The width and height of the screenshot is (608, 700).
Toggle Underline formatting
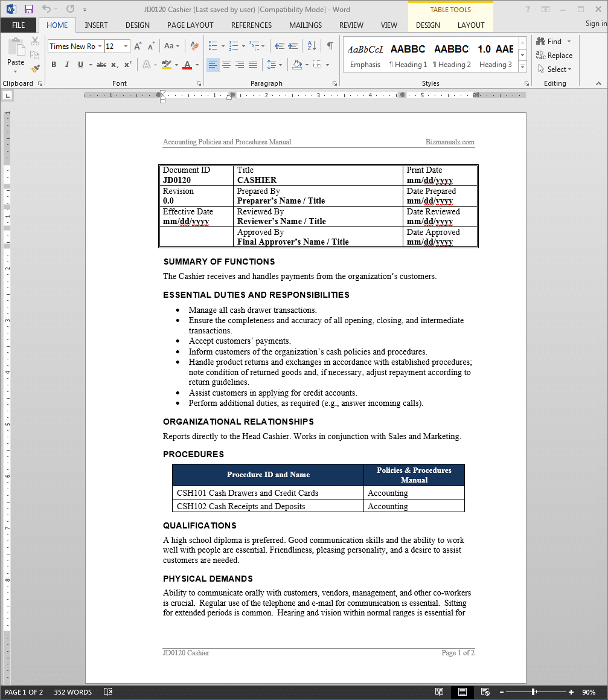80,65
